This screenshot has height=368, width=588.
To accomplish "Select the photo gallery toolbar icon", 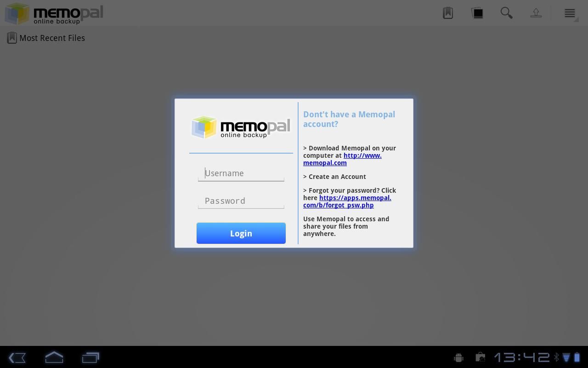I will pyautogui.click(x=477, y=13).
